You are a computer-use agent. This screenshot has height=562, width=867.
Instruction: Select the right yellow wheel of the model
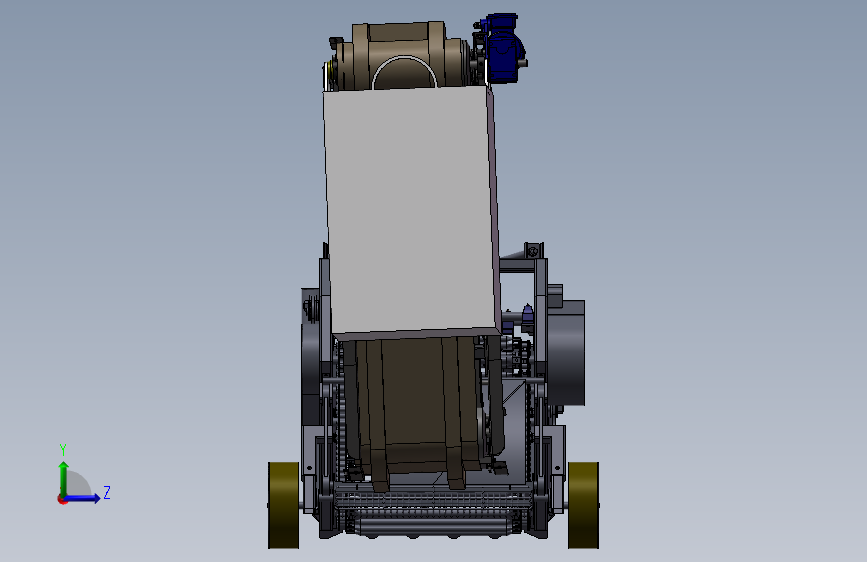[x=583, y=505]
